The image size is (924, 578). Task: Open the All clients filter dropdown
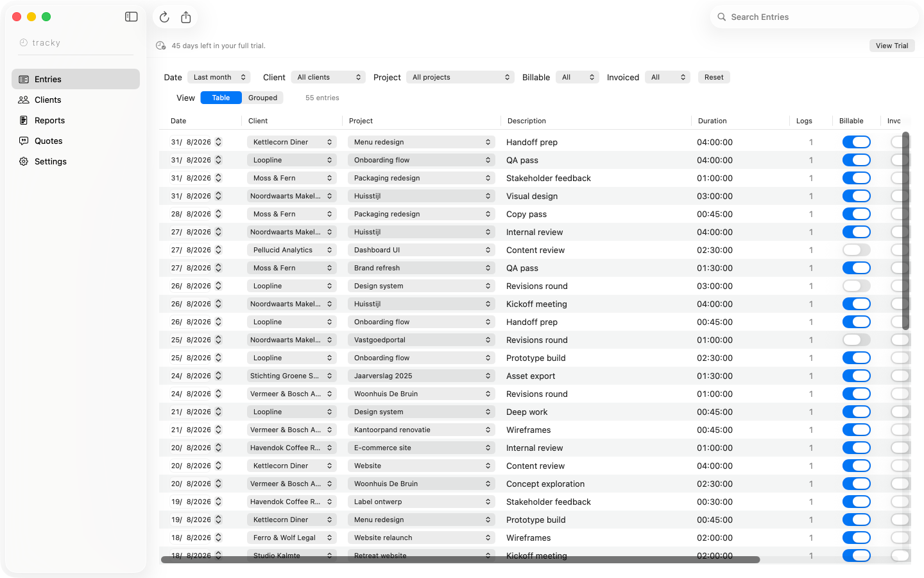tap(329, 78)
